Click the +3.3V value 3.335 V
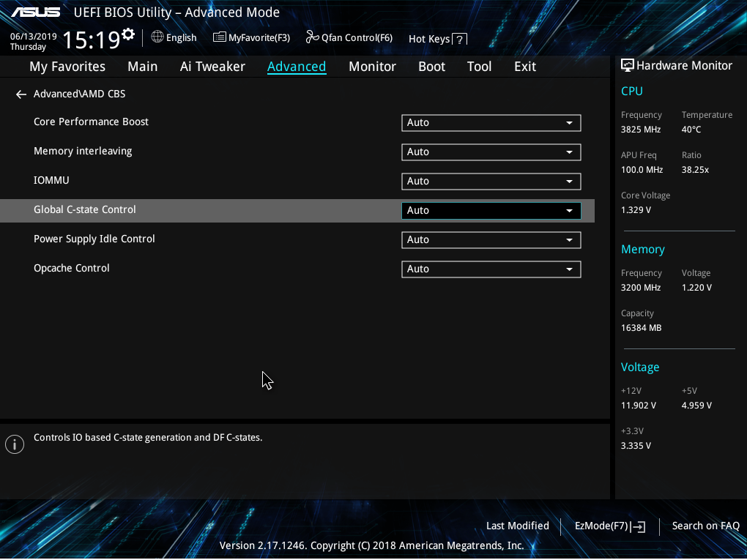Screen dimensions: 747x560 636,447
